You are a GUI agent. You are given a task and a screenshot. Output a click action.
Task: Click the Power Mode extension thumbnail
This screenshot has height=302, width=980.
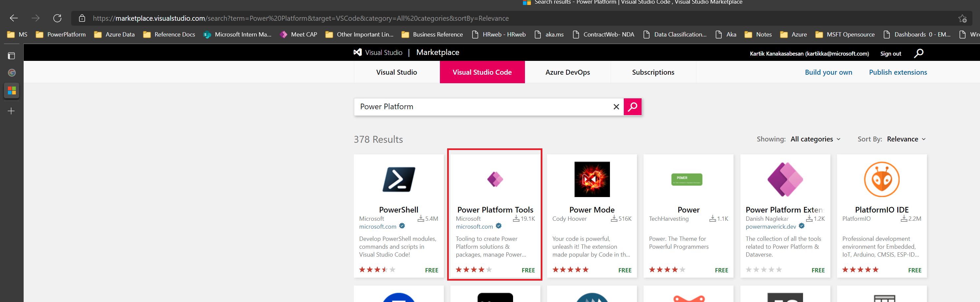point(591,179)
